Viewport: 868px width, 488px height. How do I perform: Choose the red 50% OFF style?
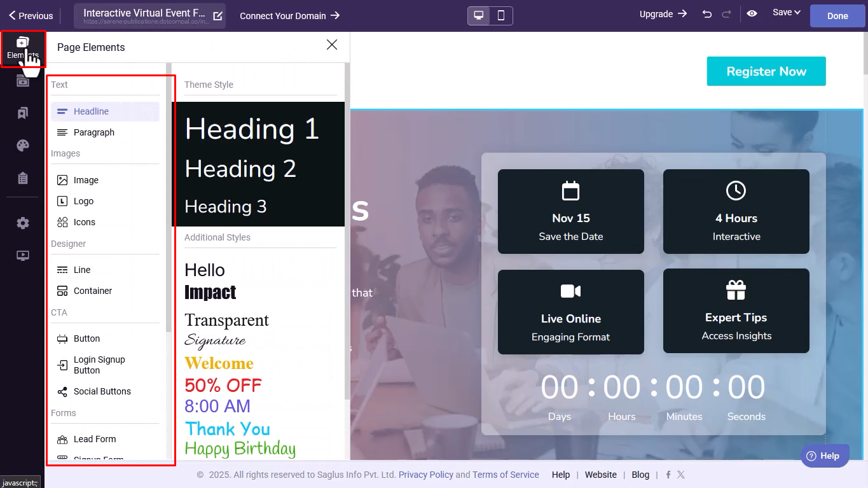click(223, 385)
